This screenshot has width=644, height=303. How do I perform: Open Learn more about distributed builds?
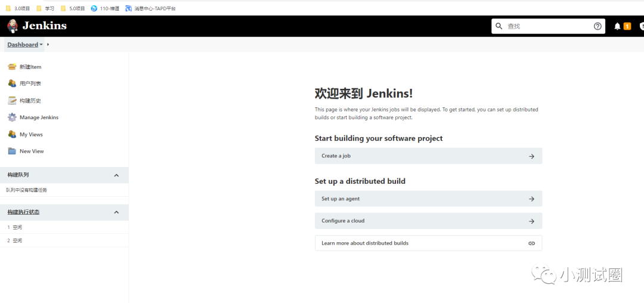(428, 243)
